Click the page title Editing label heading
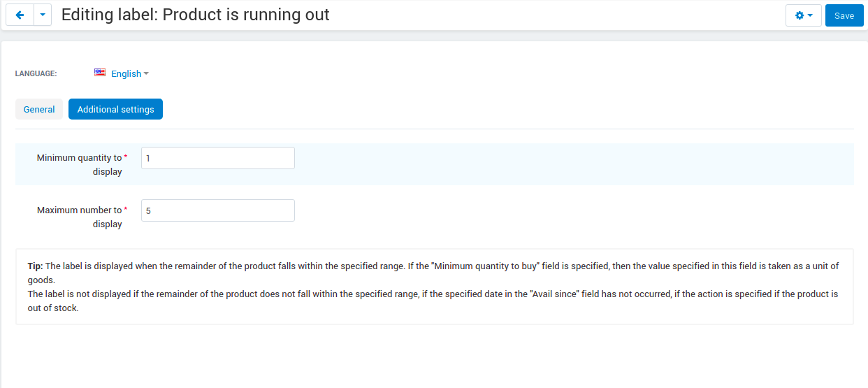This screenshot has height=388, width=868. click(x=196, y=15)
